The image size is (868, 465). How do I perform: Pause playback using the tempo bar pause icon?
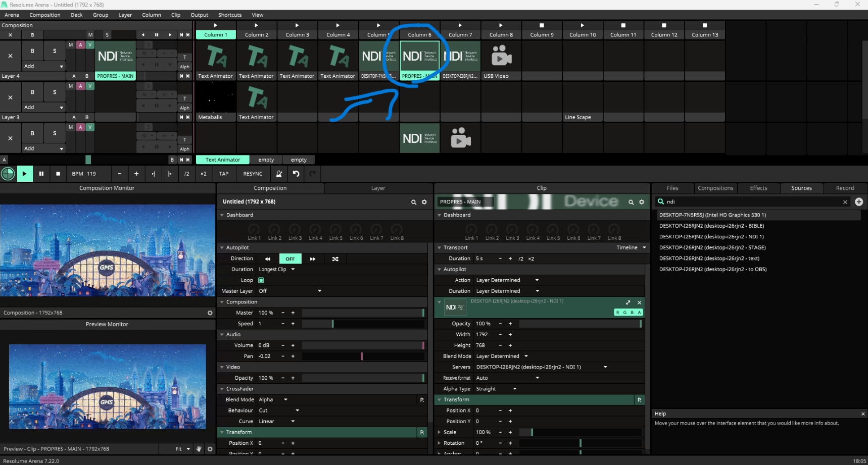click(x=41, y=174)
